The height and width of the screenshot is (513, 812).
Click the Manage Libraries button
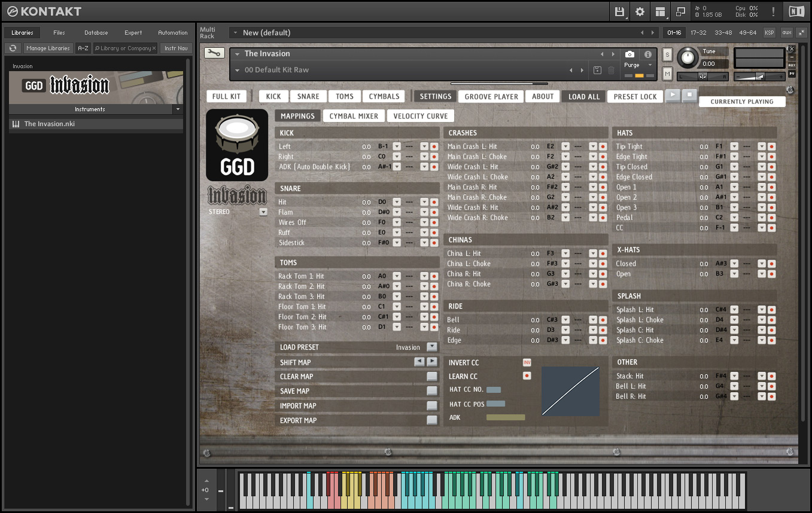click(x=48, y=48)
